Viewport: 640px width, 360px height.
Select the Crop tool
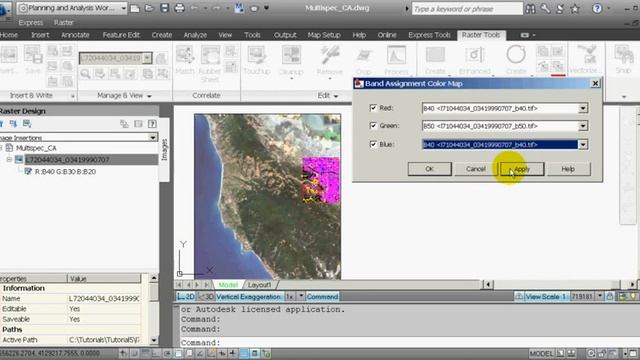coord(363,61)
